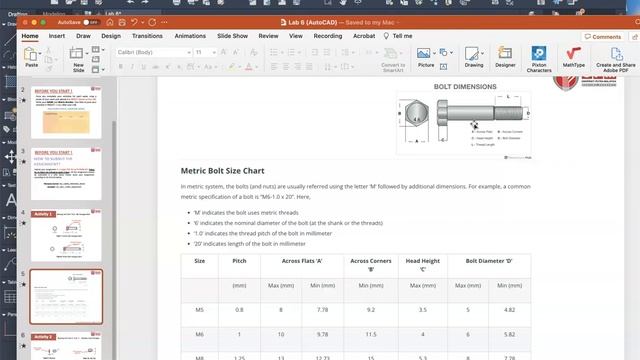Click the Decrease Font Size icon

(x=236, y=52)
